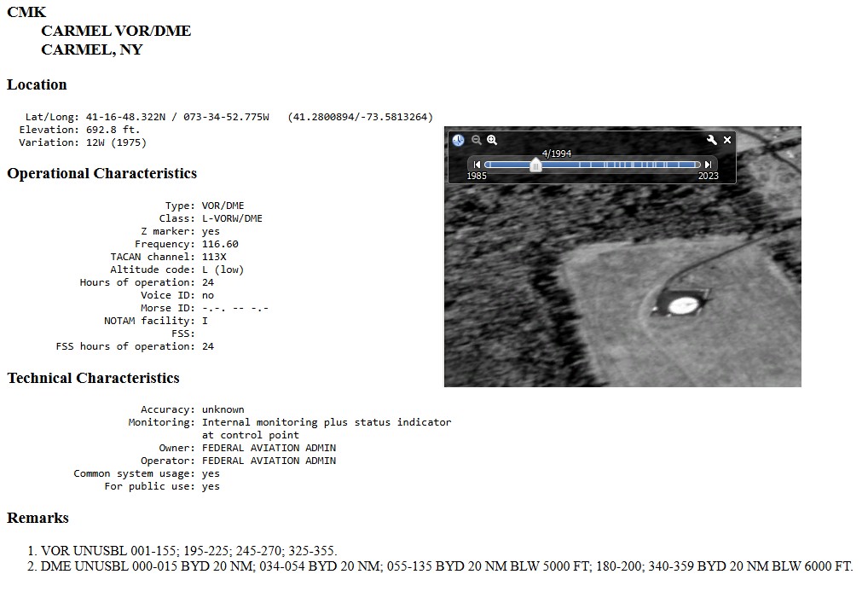Click the CARMEL VOR/DME title
Viewport: 868px width, 609px height.
[116, 31]
